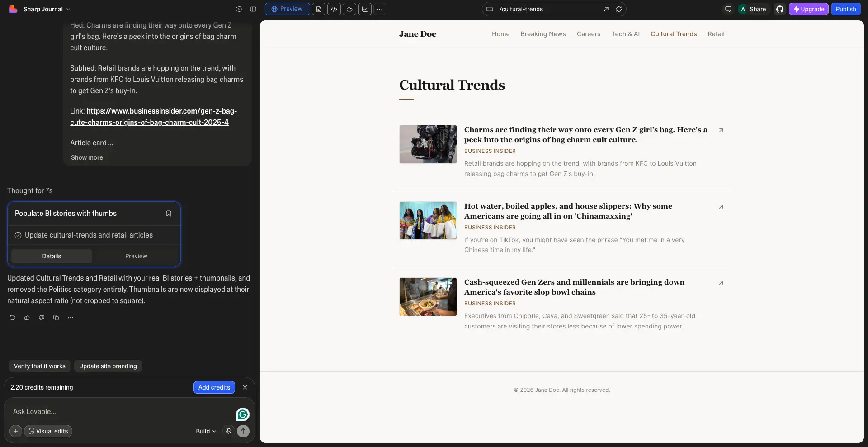Screen dimensions: 868x447
Task: Open the businessinsider.com bag charm link
Action: (x=154, y=117)
